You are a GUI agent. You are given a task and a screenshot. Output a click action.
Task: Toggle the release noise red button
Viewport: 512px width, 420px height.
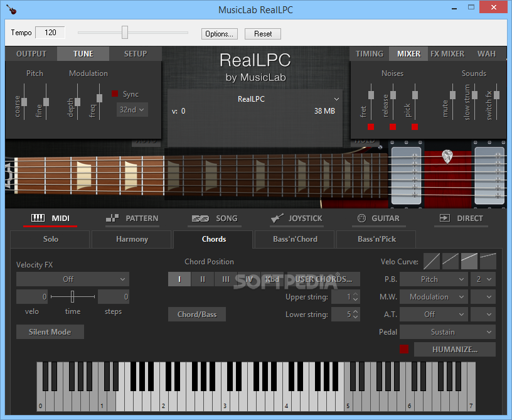coord(393,127)
